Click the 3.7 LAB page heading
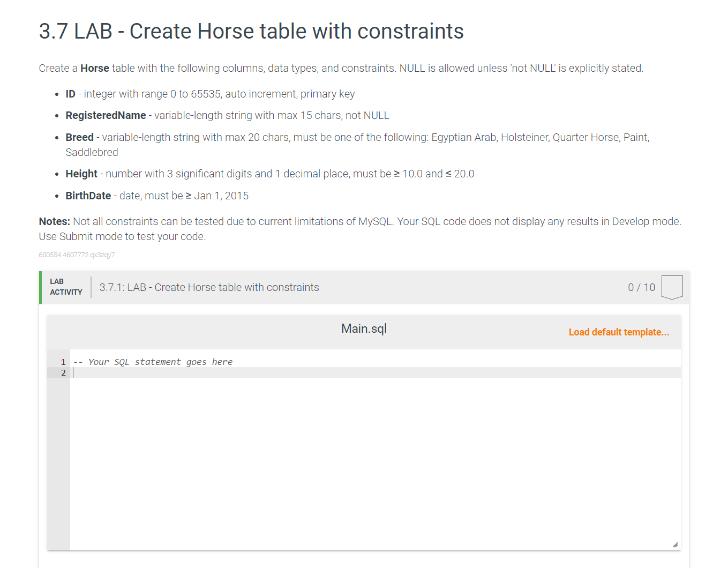 pos(251,31)
